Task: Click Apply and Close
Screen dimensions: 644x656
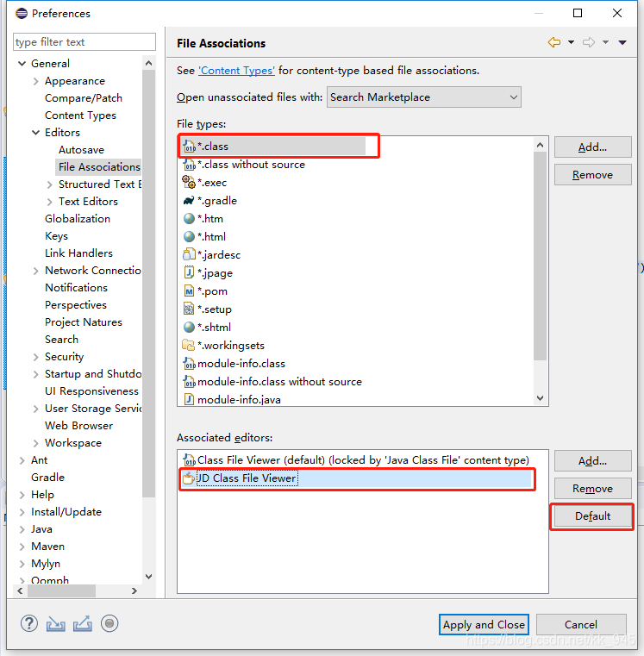Action: tap(484, 625)
